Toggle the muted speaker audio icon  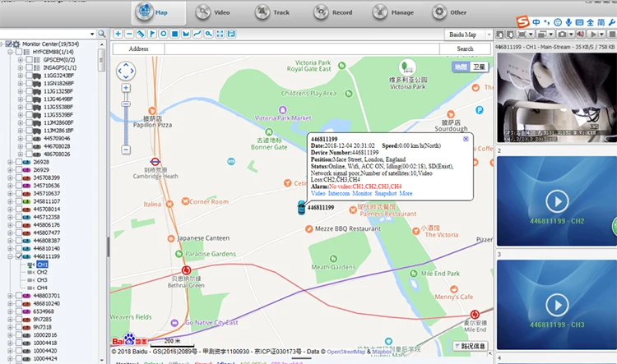pos(581,35)
